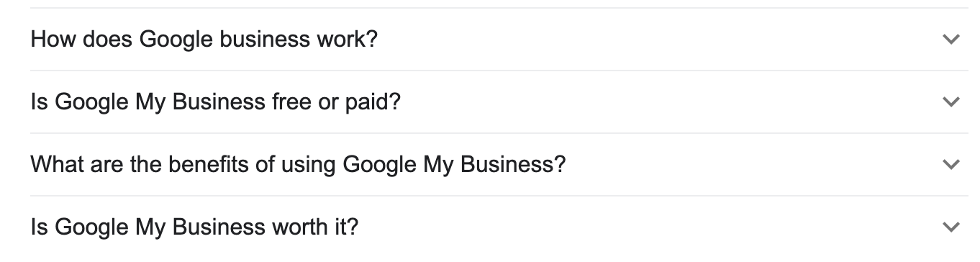Expand "How does Google business work?" question
The height and width of the screenshot is (262, 980).
click(499, 40)
